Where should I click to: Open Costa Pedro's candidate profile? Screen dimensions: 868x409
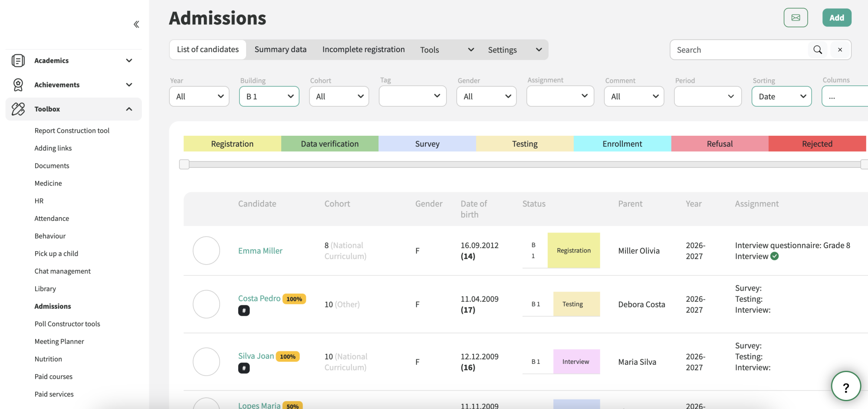(x=259, y=298)
